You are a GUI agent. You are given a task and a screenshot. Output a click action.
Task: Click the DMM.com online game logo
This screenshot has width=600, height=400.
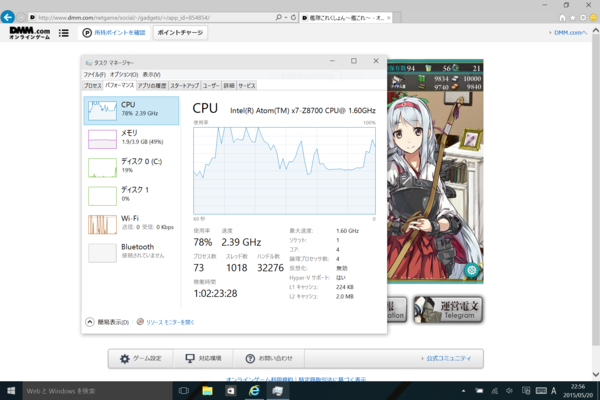coord(29,33)
